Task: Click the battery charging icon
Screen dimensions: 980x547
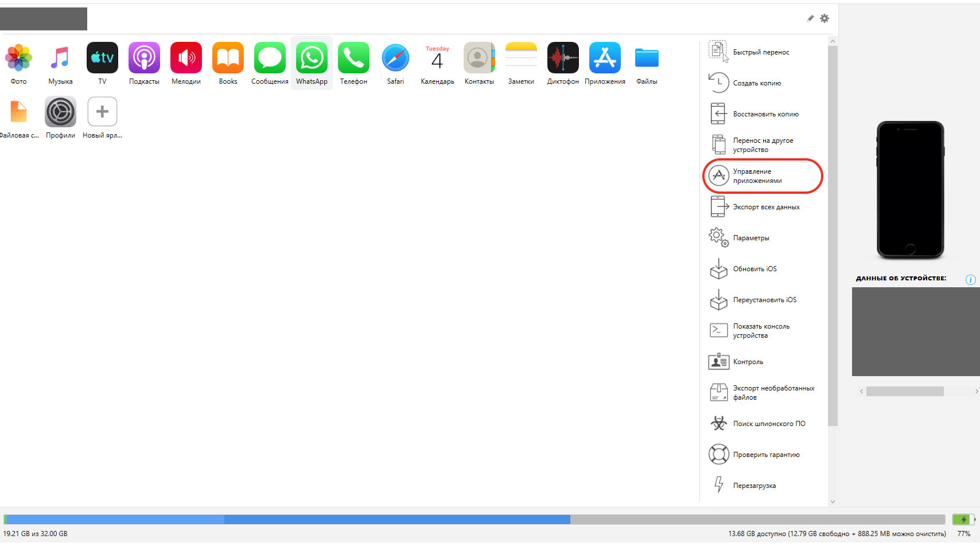Action: click(x=964, y=519)
